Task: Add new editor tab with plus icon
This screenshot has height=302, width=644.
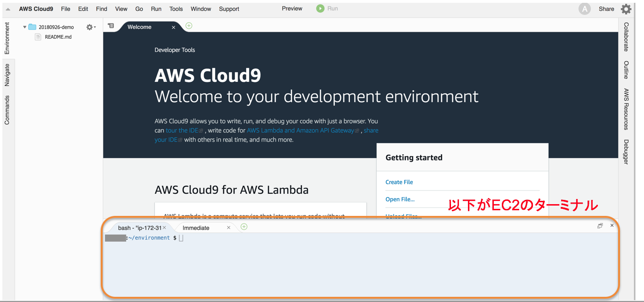Action: [189, 26]
